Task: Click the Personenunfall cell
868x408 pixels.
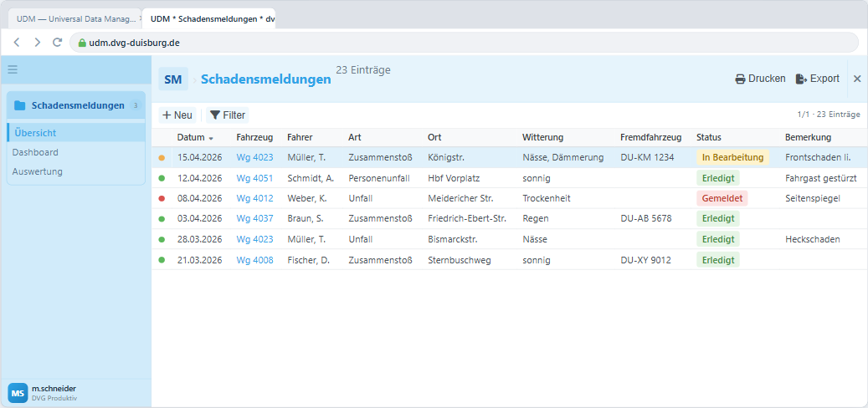Action: (x=378, y=178)
